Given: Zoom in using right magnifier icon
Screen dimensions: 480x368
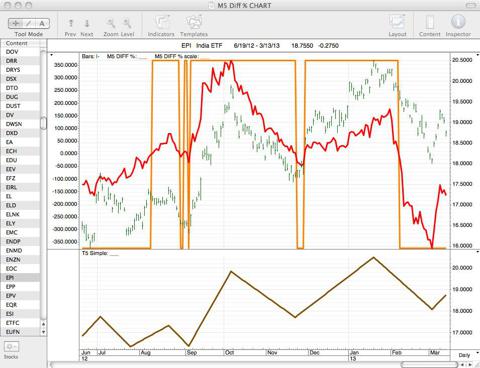Looking at the screenshot, I should [127, 23].
